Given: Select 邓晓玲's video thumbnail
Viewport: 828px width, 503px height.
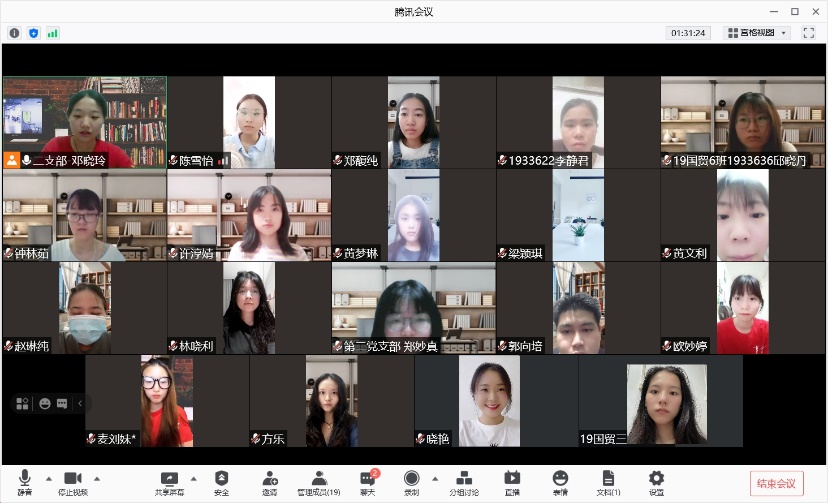Looking at the screenshot, I should point(84,122).
